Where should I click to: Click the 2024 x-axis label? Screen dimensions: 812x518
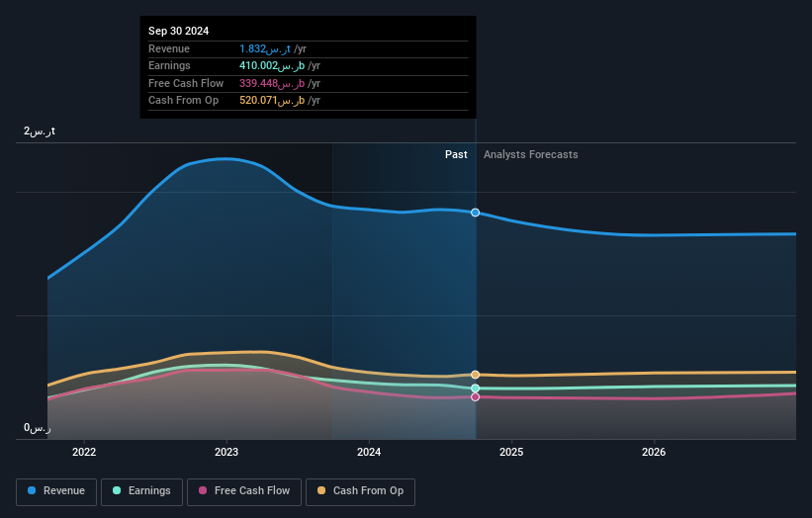pyautogui.click(x=369, y=452)
